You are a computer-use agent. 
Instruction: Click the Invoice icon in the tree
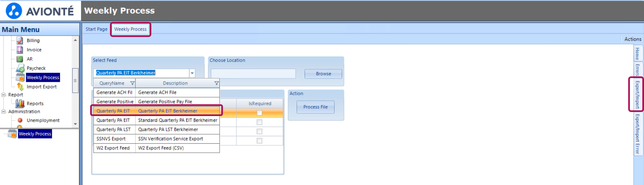[20, 50]
